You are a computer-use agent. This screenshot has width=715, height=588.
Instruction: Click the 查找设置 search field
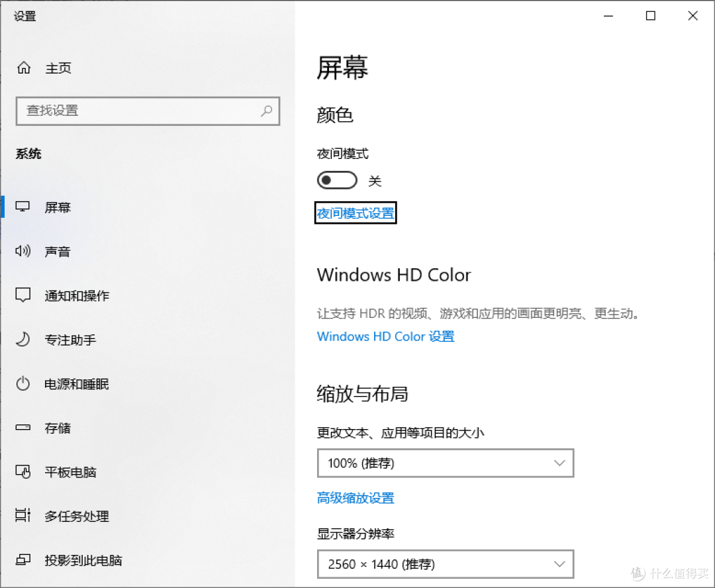point(148,111)
